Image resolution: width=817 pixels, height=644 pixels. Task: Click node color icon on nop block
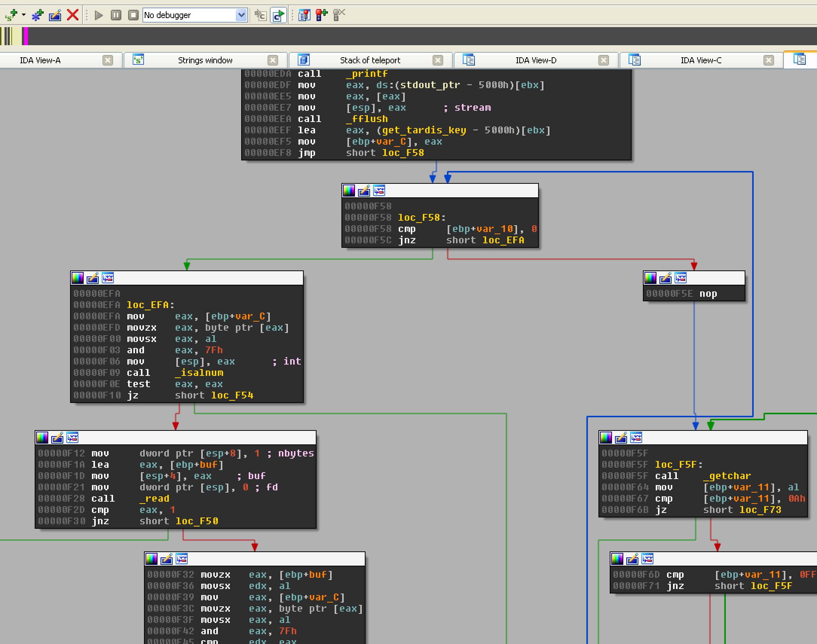pos(650,278)
